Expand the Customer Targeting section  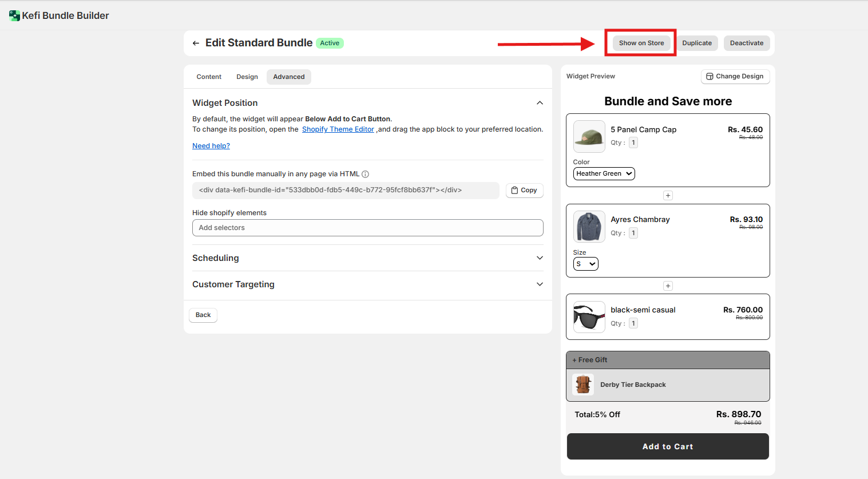[539, 284]
